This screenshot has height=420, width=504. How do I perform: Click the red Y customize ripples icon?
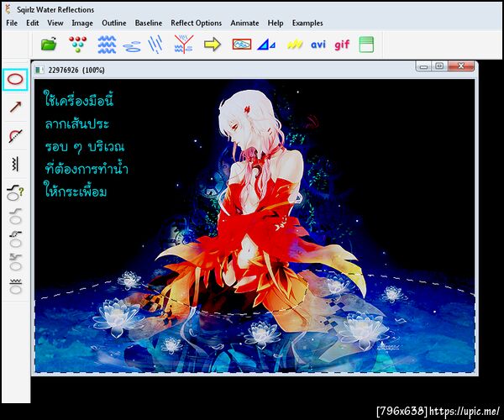coord(184,44)
